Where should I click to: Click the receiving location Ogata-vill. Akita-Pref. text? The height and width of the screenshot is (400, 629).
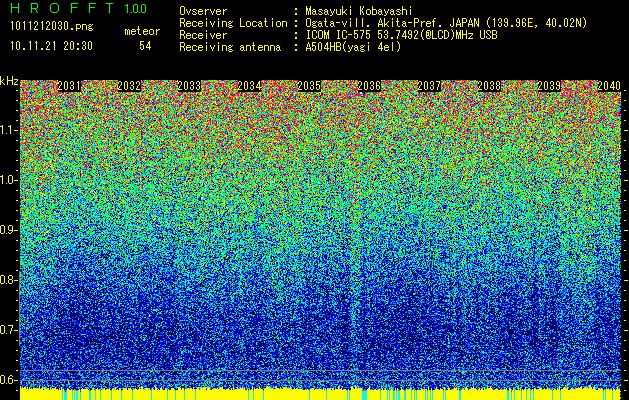[x=446, y=23]
